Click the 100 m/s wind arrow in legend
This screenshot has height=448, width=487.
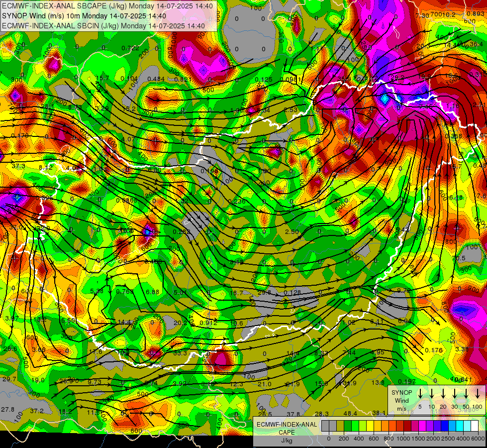pos(478,393)
